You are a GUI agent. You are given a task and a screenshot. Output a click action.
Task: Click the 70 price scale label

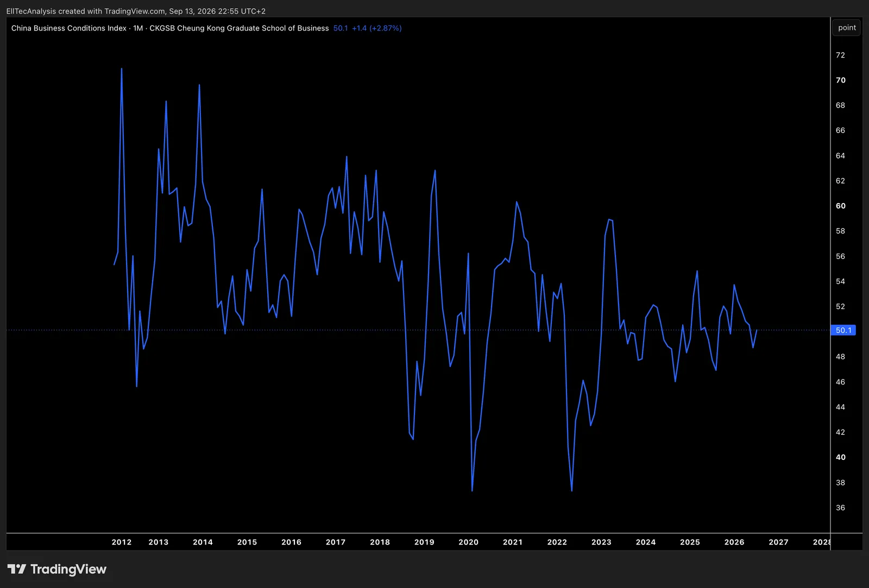pyautogui.click(x=840, y=80)
